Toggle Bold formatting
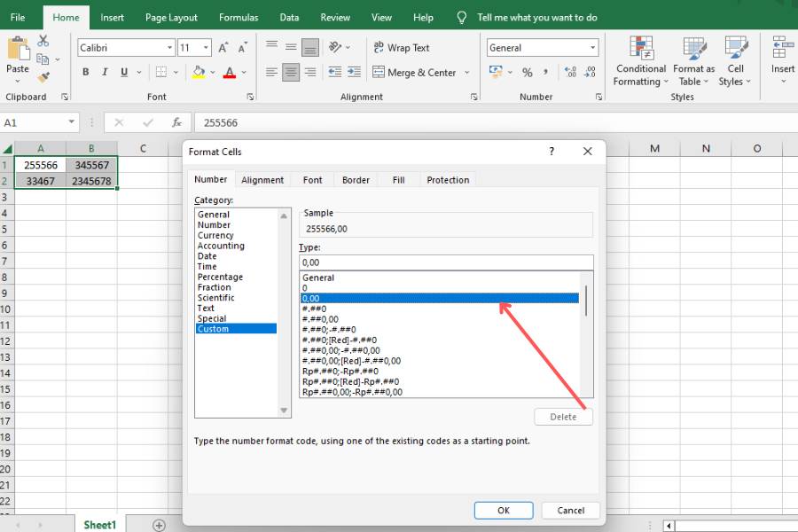Screen dimensions: 798x532 86,73
